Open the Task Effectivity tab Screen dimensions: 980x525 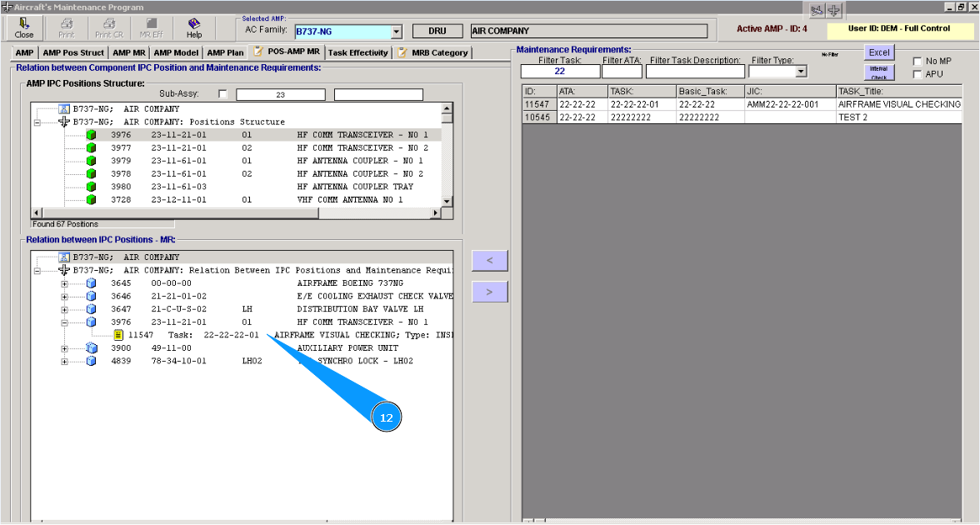357,52
